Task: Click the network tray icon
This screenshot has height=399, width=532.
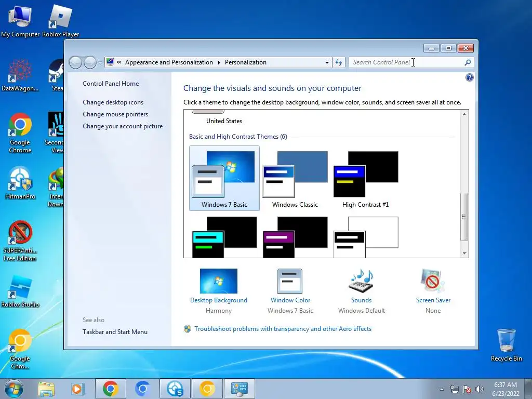Action: (x=455, y=389)
